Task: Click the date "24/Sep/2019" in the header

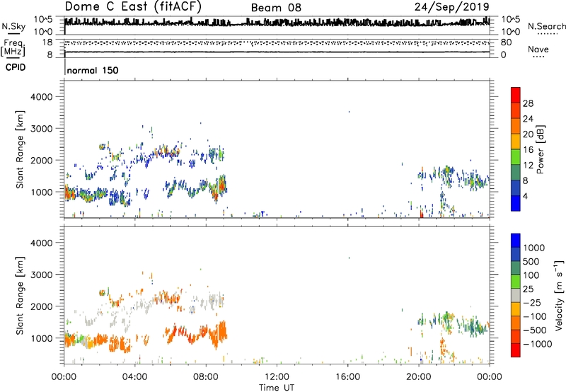Action: point(452,7)
